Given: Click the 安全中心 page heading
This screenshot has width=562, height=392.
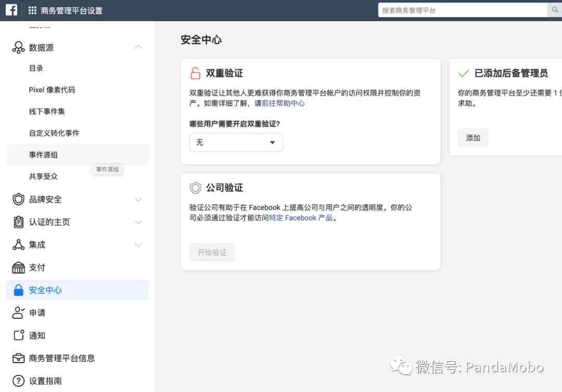Looking at the screenshot, I should (x=201, y=40).
